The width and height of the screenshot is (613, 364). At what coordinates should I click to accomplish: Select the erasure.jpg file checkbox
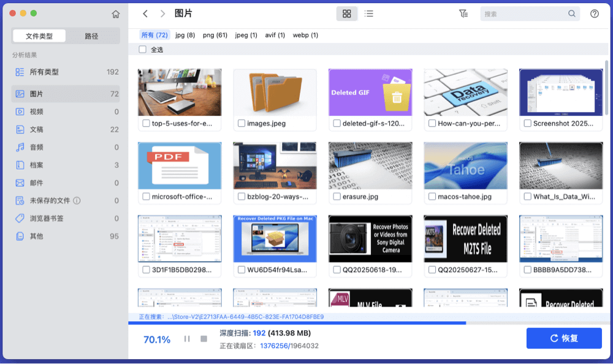coord(337,197)
